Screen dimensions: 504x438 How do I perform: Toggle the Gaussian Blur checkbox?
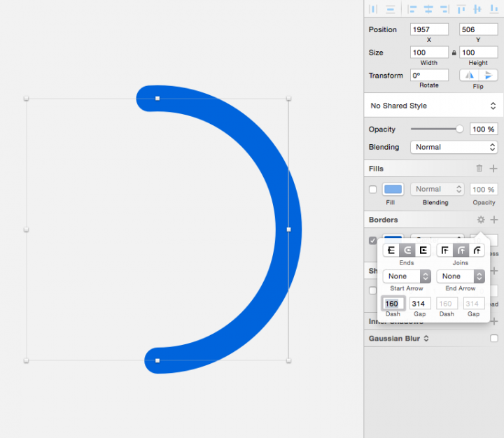[494, 339]
